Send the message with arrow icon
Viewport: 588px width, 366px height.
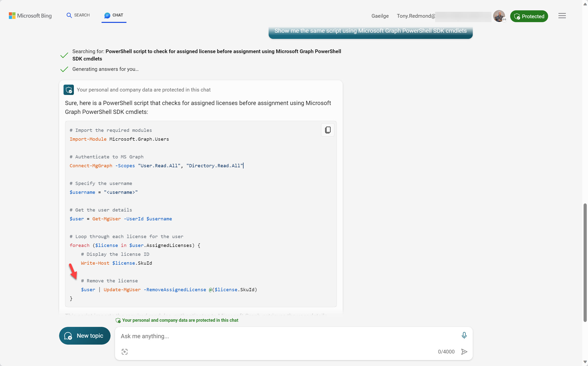point(464,352)
